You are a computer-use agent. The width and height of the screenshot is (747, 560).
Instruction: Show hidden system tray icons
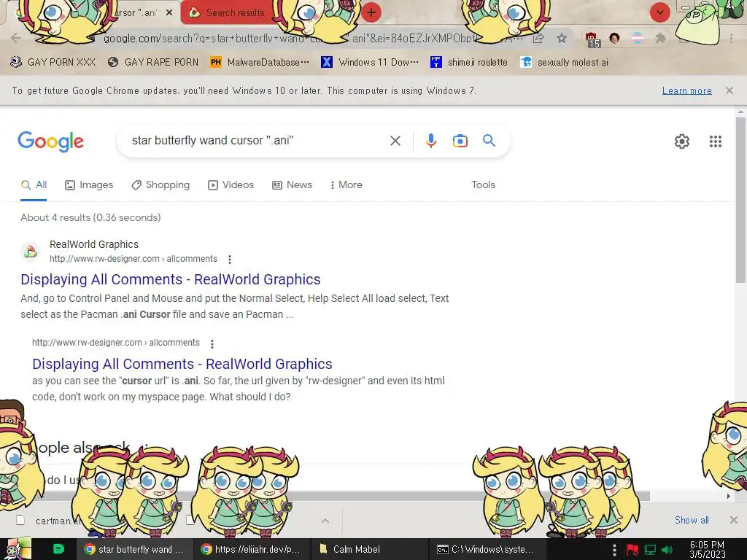tap(614, 550)
